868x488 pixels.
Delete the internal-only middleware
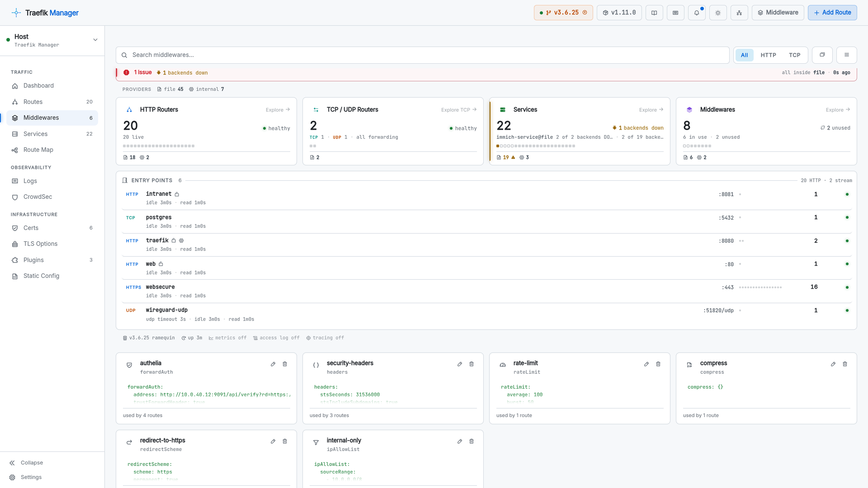click(x=472, y=441)
